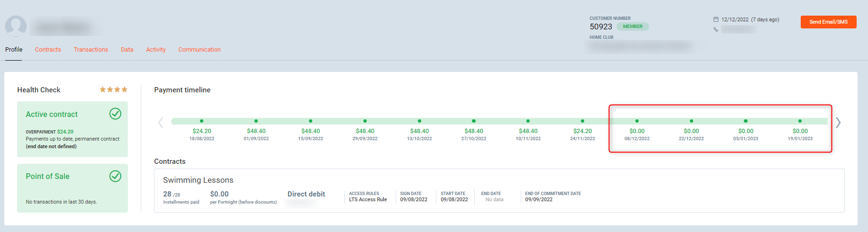Advance payment timeline with right chevron
Screen dimensions: 868x232
(x=838, y=123)
